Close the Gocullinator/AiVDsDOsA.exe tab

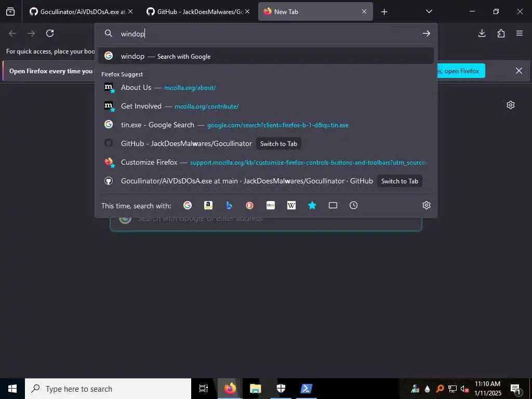point(130,11)
